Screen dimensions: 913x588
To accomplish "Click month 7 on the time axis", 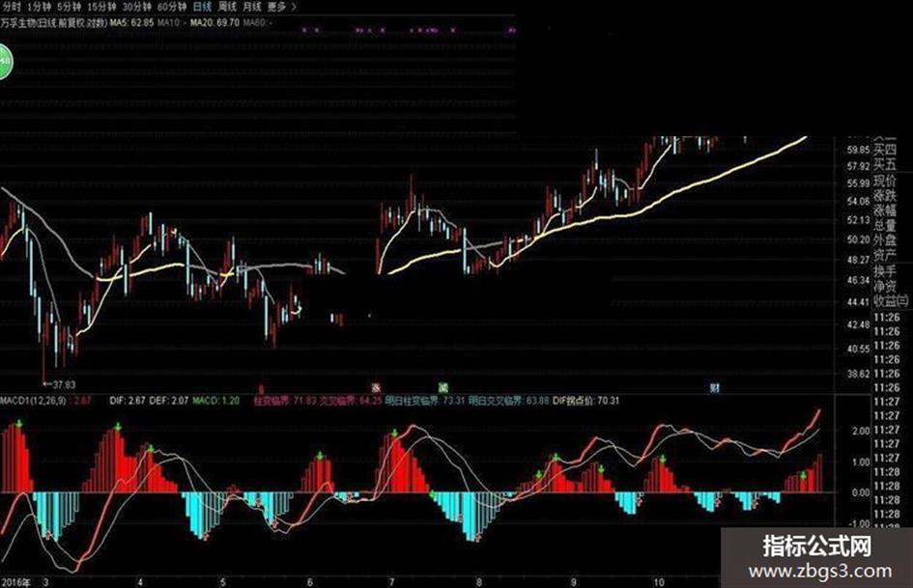I will 392,582.
